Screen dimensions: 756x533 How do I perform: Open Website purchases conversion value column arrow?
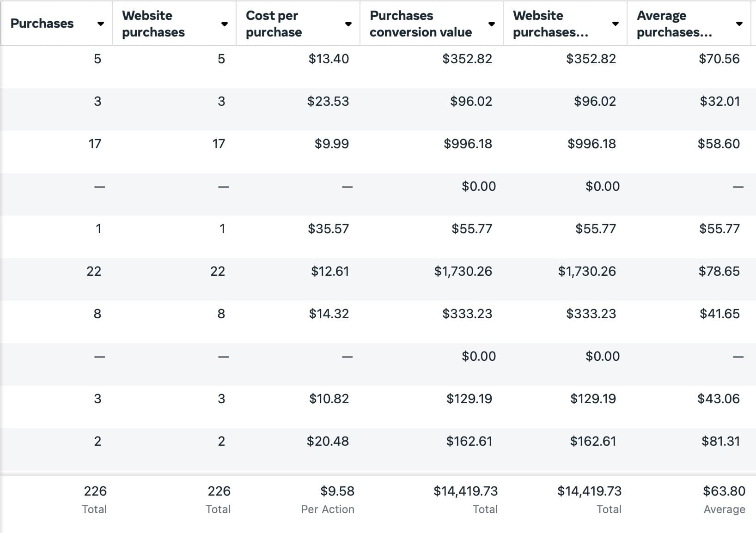[x=615, y=24]
